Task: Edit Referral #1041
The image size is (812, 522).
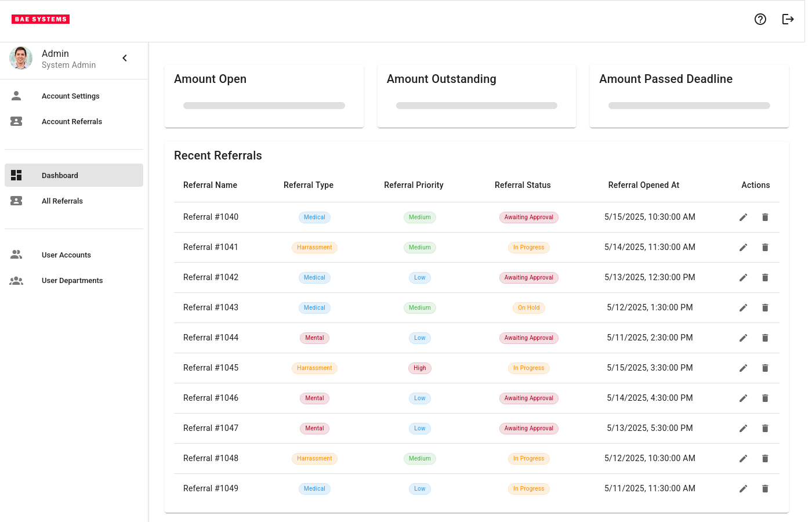Action: point(744,248)
